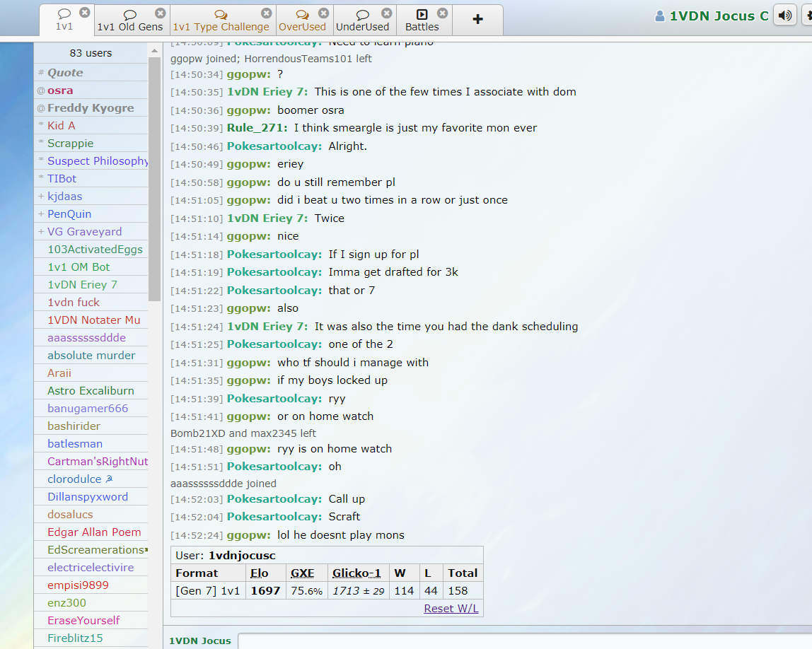Open user osra in user list

click(91, 90)
